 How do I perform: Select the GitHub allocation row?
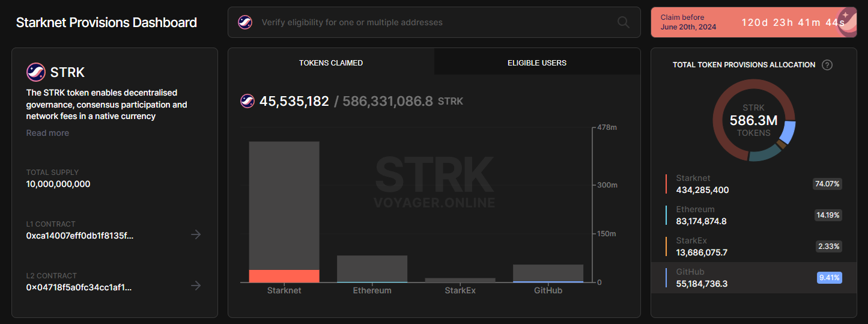(x=754, y=278)
